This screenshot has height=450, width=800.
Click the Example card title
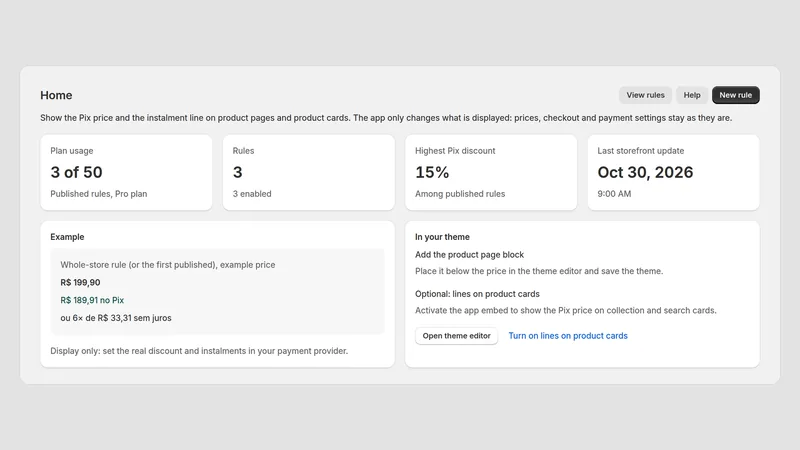click(67, 237)
